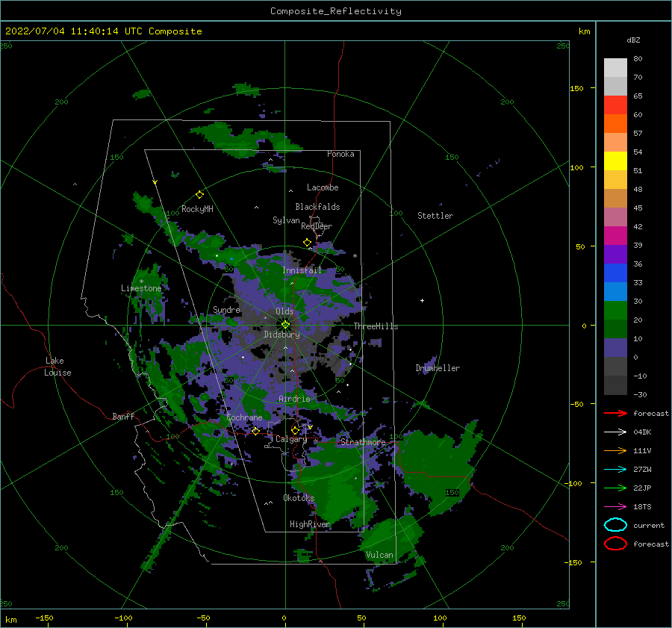Pick the light gray 70-80 dBZ swatch
Image resolution: width=672 pixels, height=628 pixels.
click(615, 68)
